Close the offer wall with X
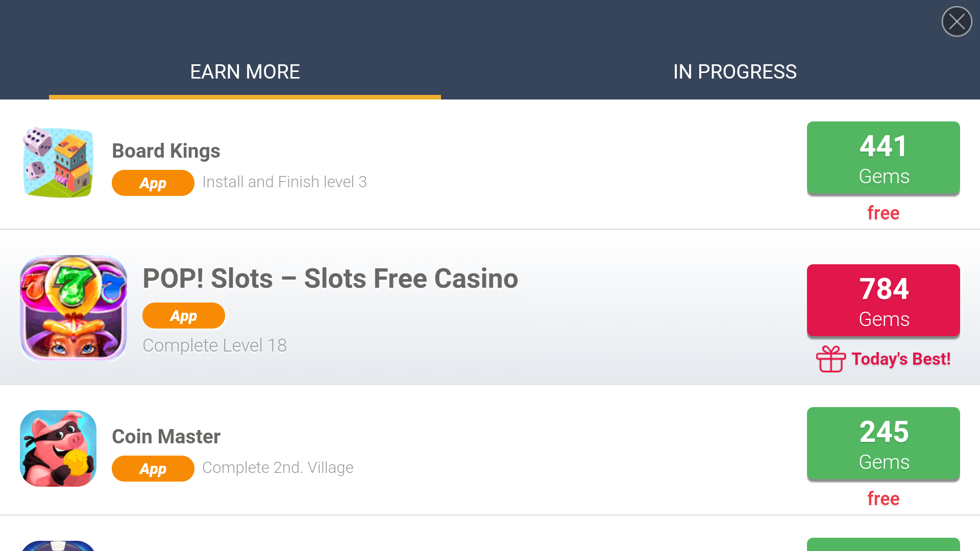This screenshot has height=551, width=980. click(957, 21)
